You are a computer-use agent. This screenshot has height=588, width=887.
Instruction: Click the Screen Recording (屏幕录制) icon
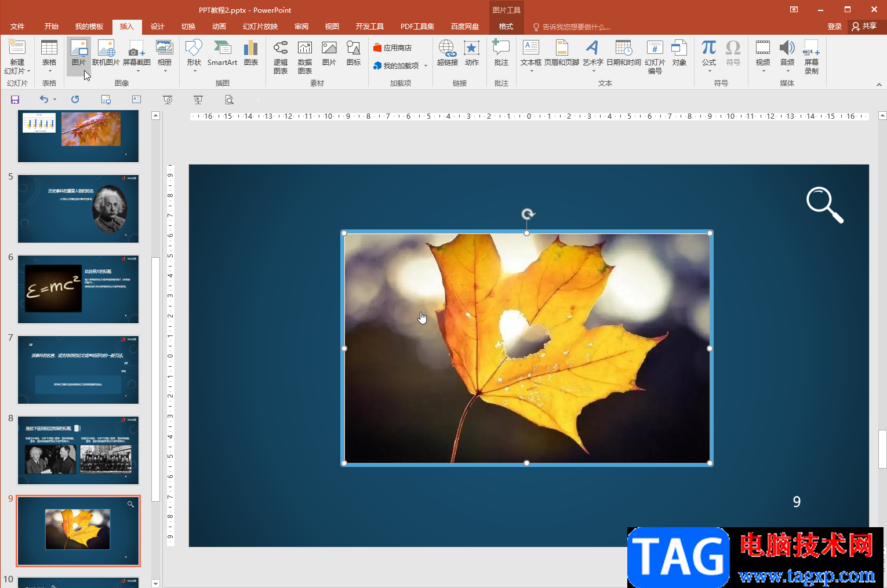(x=812, y=48)
